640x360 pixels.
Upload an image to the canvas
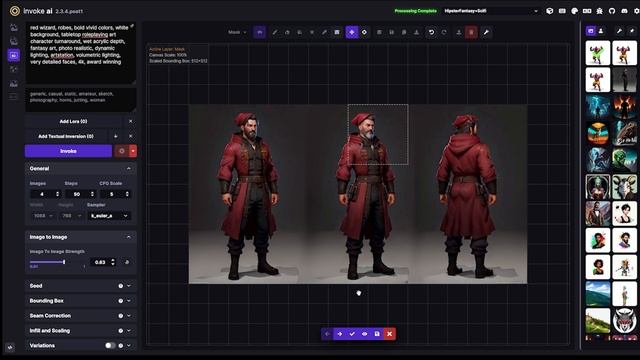pyautogui.click(x=459, y=32)
